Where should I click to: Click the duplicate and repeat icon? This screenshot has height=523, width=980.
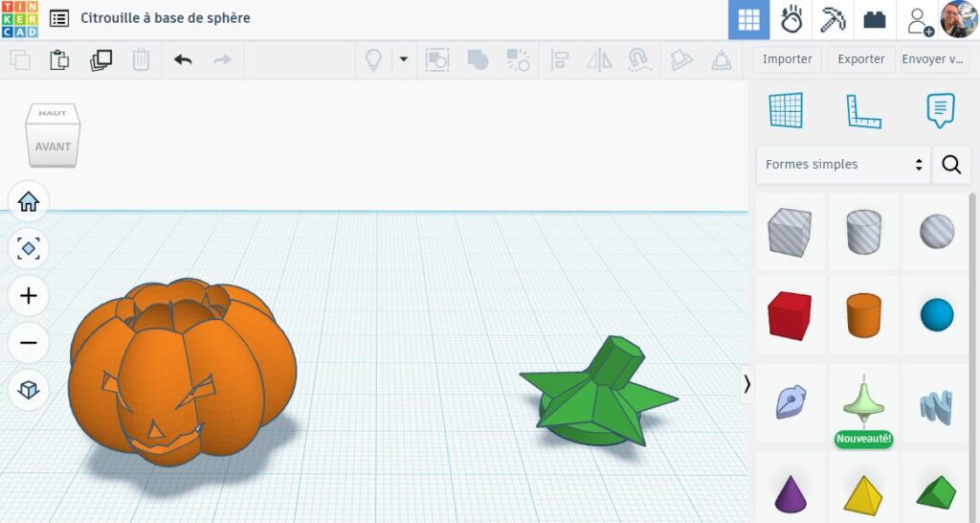[100, 59]
